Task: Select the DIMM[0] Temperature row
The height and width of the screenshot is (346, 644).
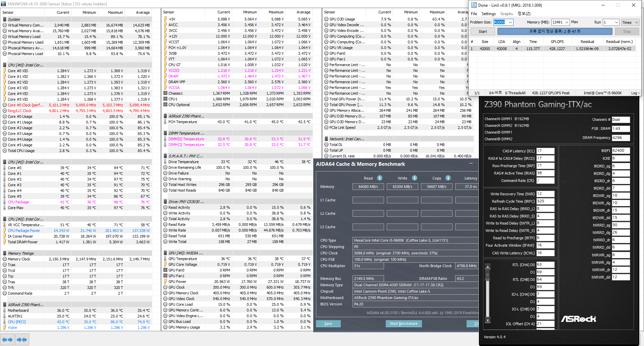Action: click(237, 139)
